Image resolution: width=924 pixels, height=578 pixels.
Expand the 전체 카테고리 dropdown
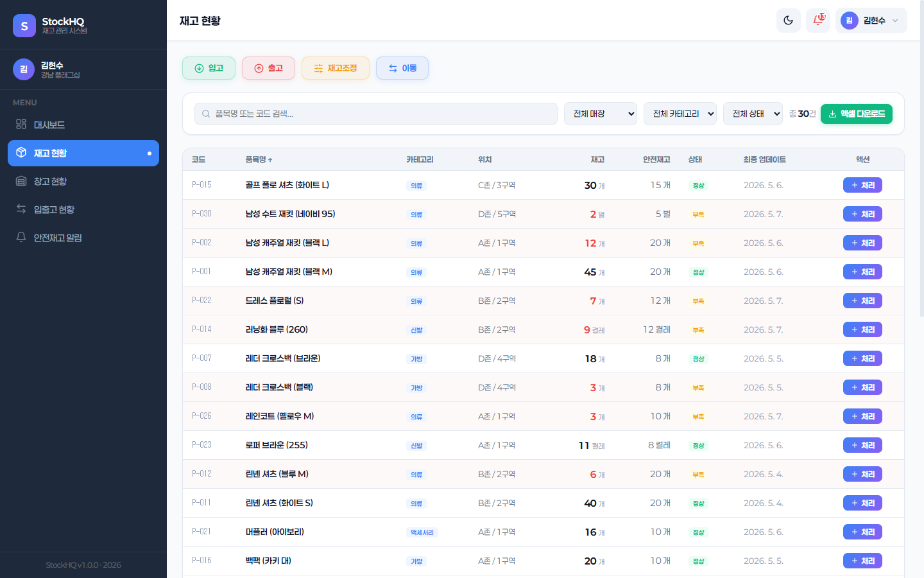[680, 114]
